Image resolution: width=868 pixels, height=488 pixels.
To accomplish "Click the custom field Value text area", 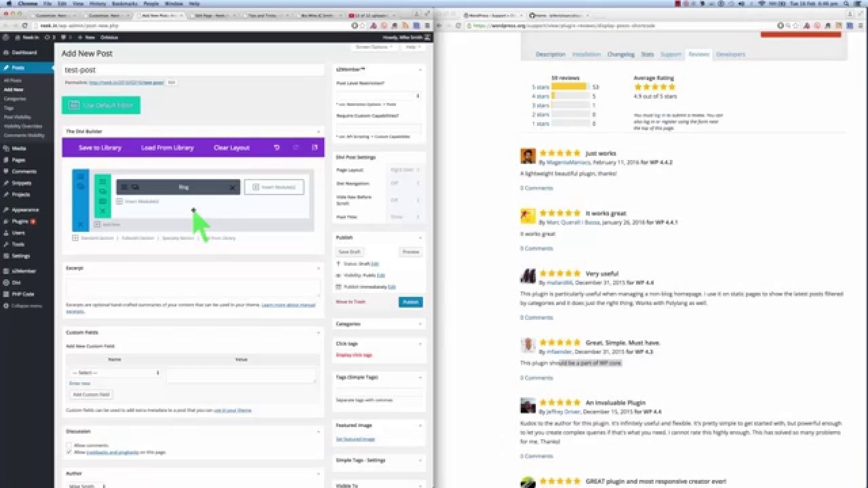I will pyautogui.click(x=241, y=375).
